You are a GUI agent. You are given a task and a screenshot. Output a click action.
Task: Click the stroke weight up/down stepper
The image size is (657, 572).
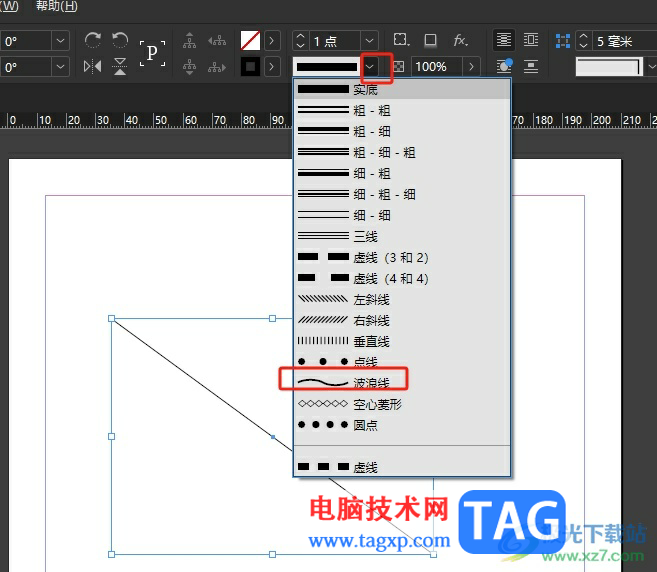[300, 41]
